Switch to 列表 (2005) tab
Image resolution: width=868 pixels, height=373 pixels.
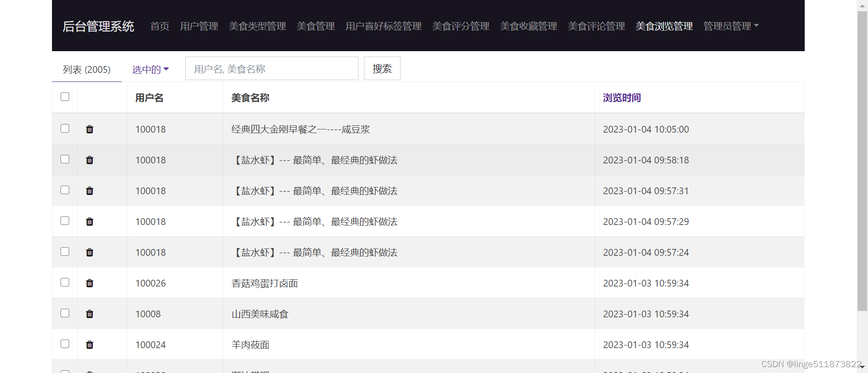coord(87,70)
